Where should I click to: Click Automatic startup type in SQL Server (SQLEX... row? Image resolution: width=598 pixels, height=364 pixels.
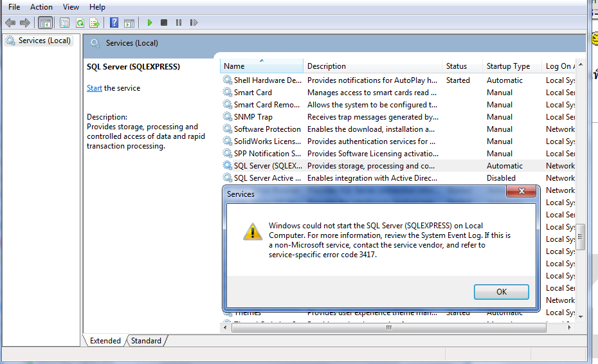(x=505, y=165)
